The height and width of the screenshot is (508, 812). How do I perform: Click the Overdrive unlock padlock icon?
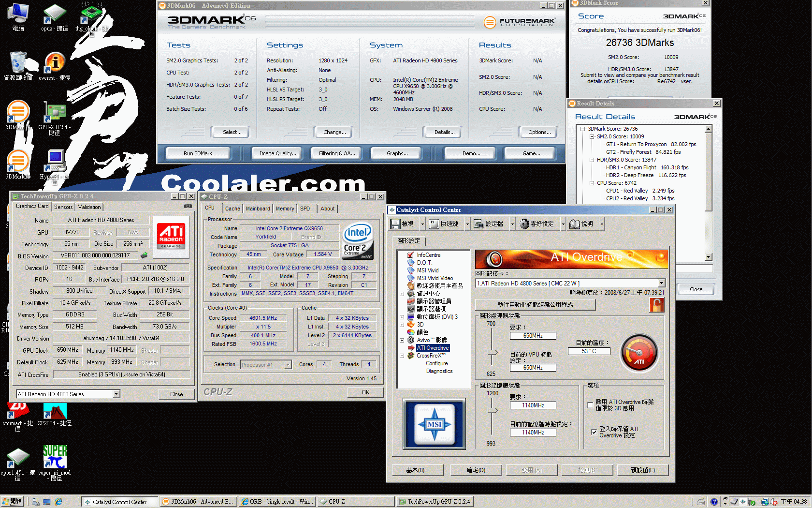(x=656, y=305)
